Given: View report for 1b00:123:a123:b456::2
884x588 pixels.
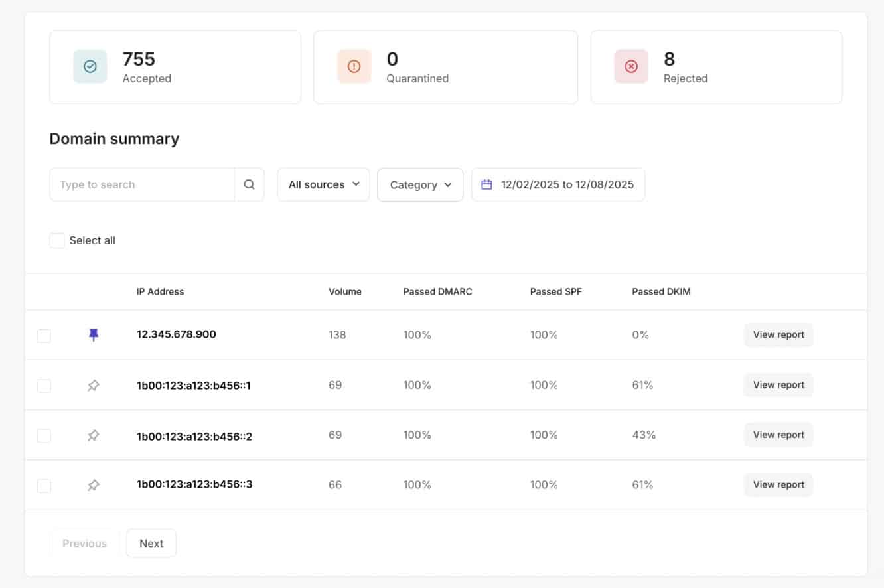Looking at the screenshot, I should [778, 435].
